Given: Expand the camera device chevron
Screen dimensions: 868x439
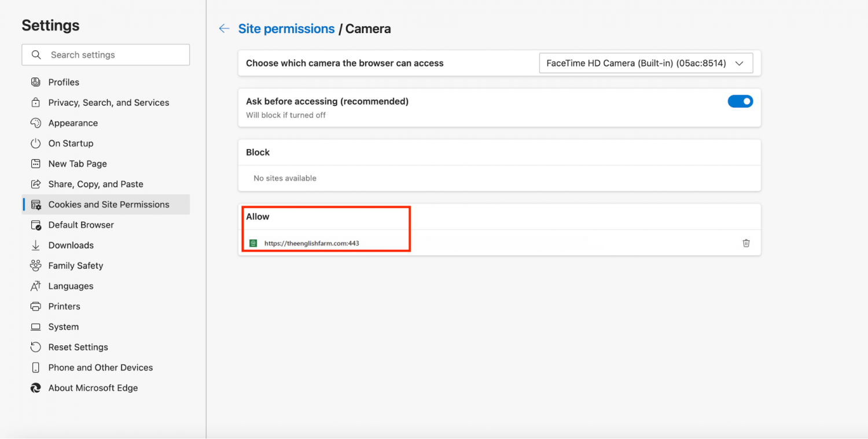Looking at the screenshot, I should 740,63.
